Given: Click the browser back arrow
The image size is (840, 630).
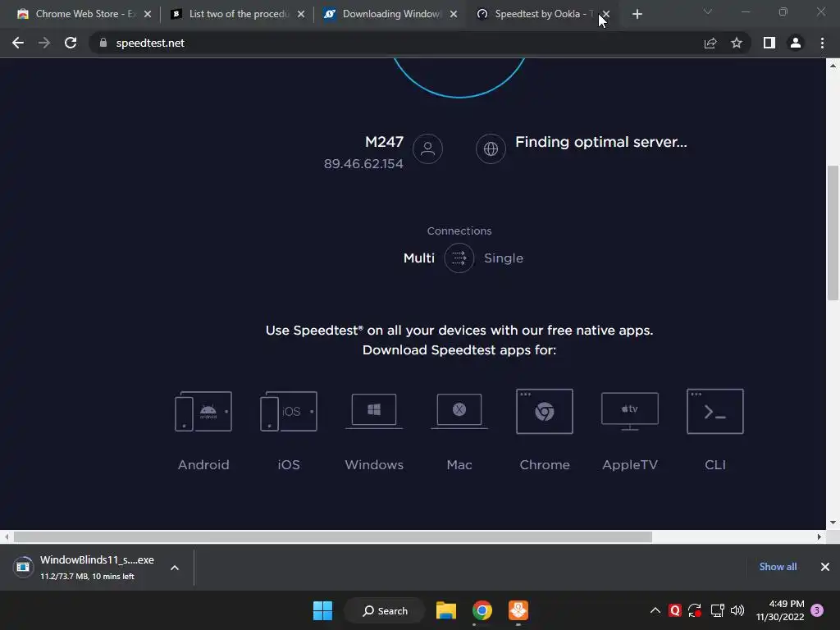Looking at the screenshot, I should point(18,43).
